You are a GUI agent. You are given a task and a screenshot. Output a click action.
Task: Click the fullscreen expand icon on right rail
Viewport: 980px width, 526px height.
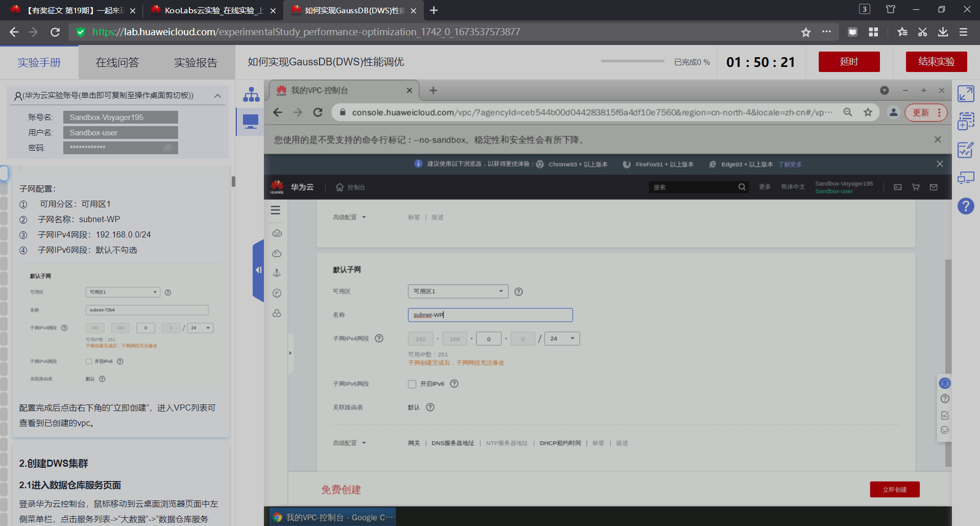[966, 94]
